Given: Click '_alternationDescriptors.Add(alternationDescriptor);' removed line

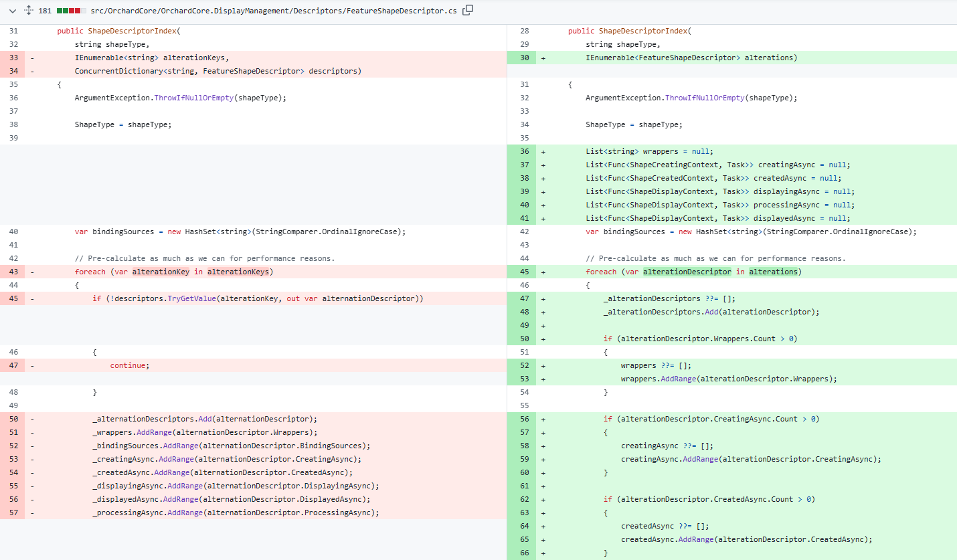Looking at the screenshot, I should pos(205,419).
